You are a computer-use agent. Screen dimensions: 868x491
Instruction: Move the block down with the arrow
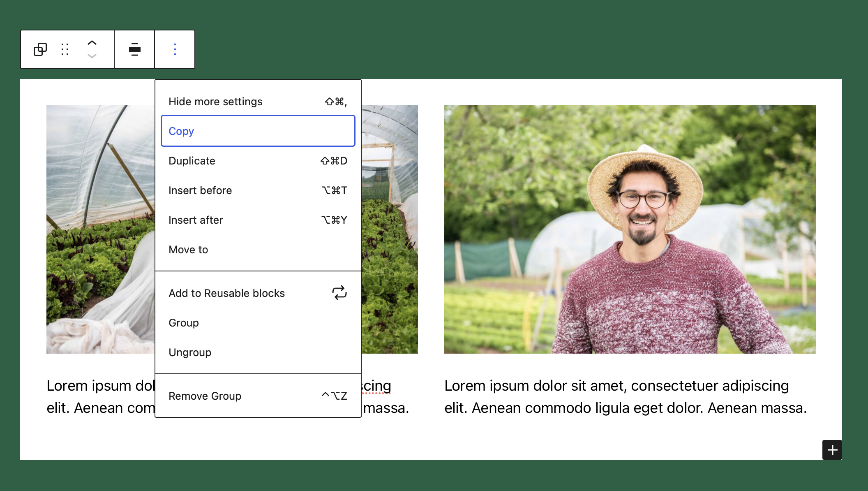click(x=92, y=57)
